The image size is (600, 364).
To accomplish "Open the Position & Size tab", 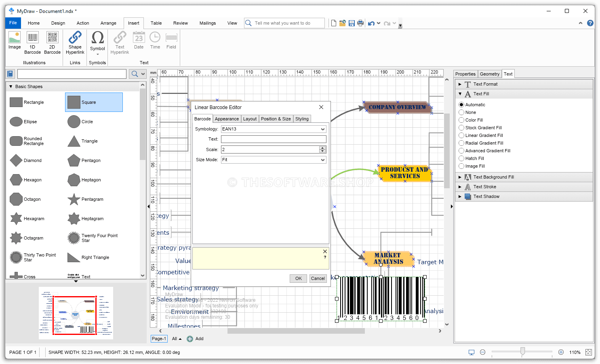I will point(276,119).
